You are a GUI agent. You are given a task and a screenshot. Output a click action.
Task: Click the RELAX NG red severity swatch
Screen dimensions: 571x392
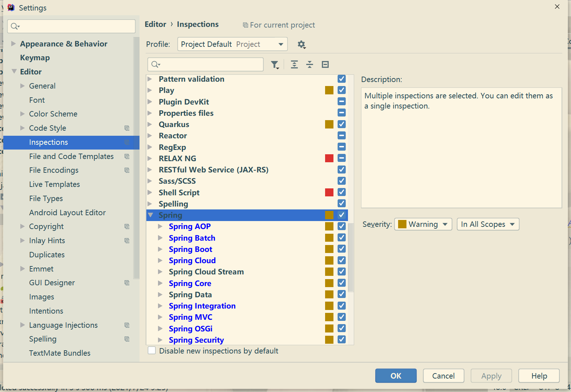click(x=329, y=158)
